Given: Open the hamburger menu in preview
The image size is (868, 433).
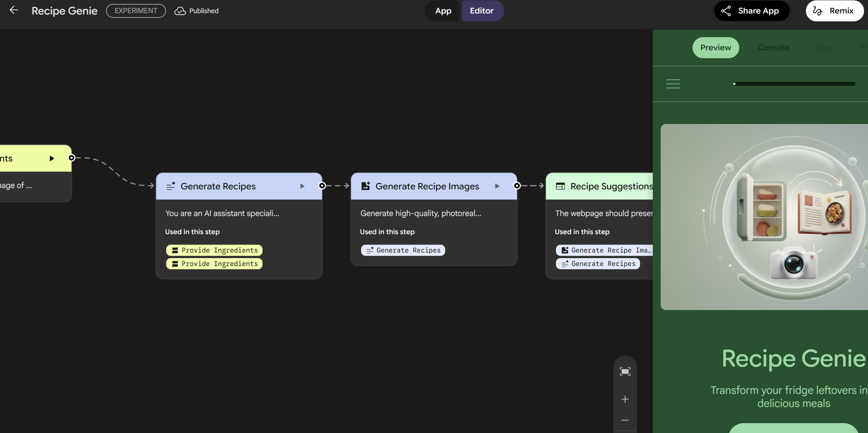Looking at the screenshot, I should coord(673,84).
